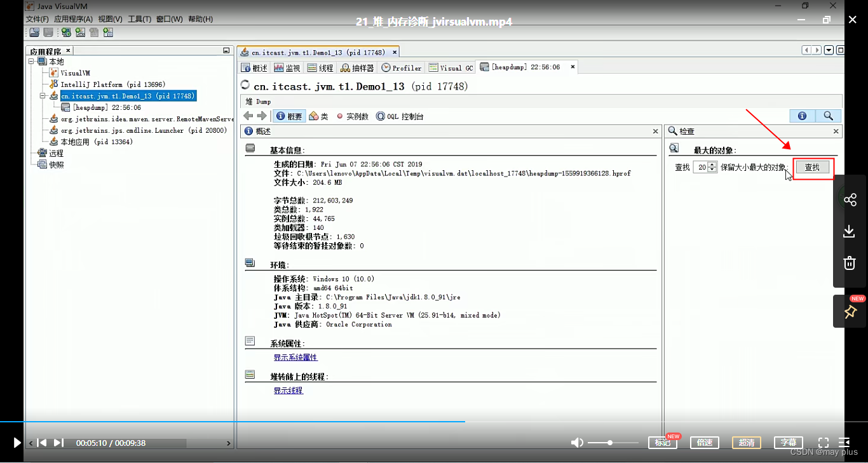This screenshot has width=868, height=463.
Task: Close the 应用程序 panel tab
Action: pyautogui.click(x=68, y=50)
